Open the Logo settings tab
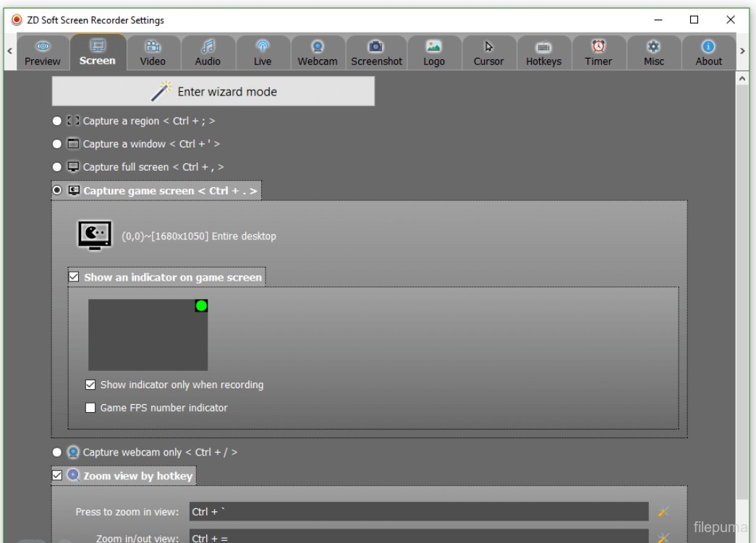This screenshot has height=543, width=756. coord(434,53)
